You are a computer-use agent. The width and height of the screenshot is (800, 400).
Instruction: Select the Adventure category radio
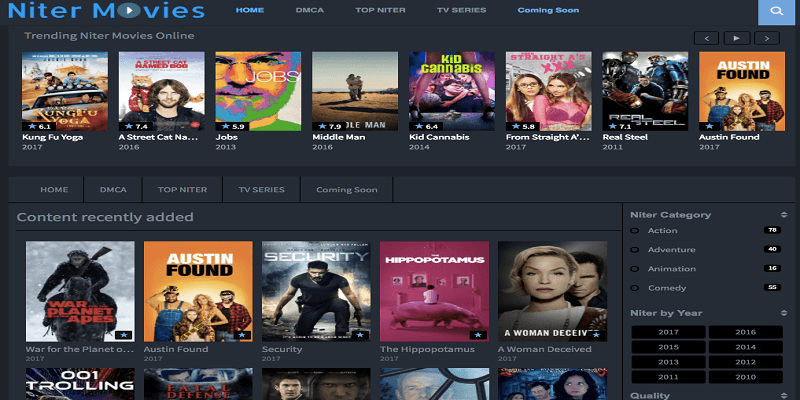[x=634, y=250]
